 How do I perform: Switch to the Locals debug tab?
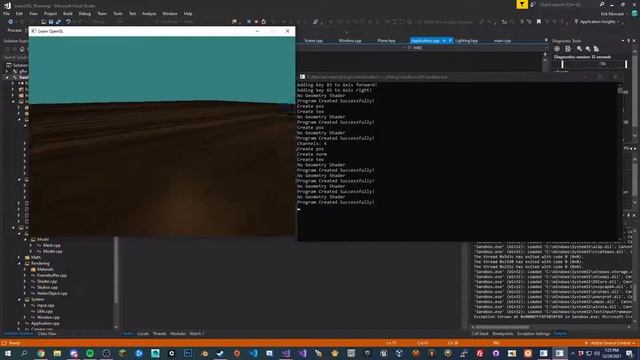tap(143, 334)
